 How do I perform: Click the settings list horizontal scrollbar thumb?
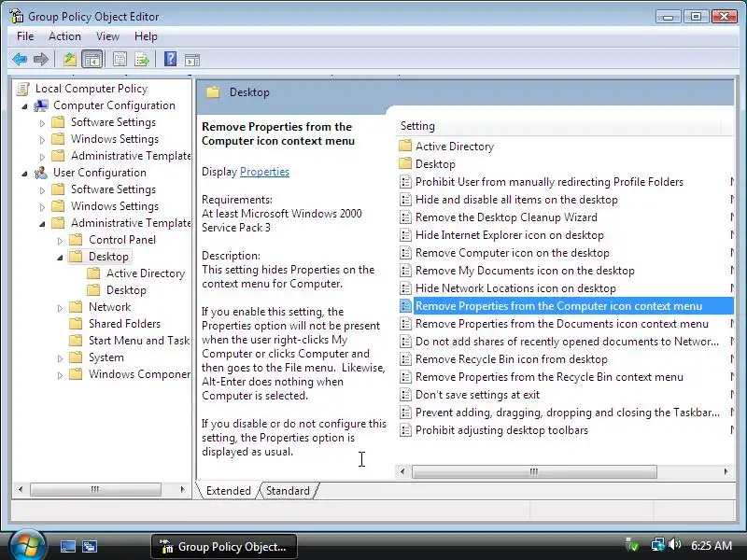[534, 471]
